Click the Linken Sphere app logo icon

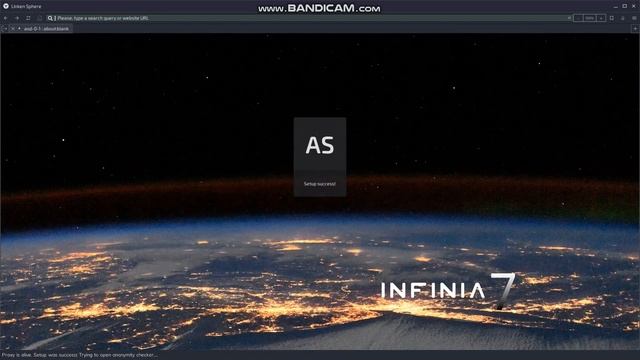point(6,6)
